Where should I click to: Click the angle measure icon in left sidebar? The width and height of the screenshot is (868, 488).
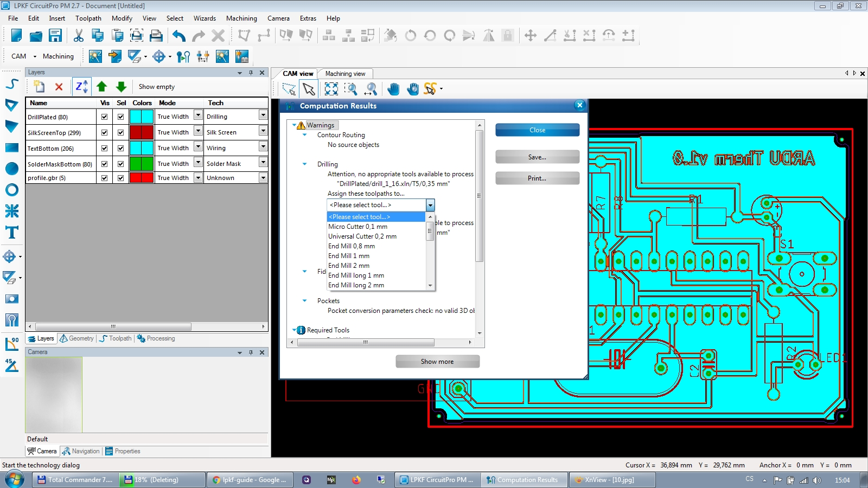pyautogui.click(x=12, y=366)
